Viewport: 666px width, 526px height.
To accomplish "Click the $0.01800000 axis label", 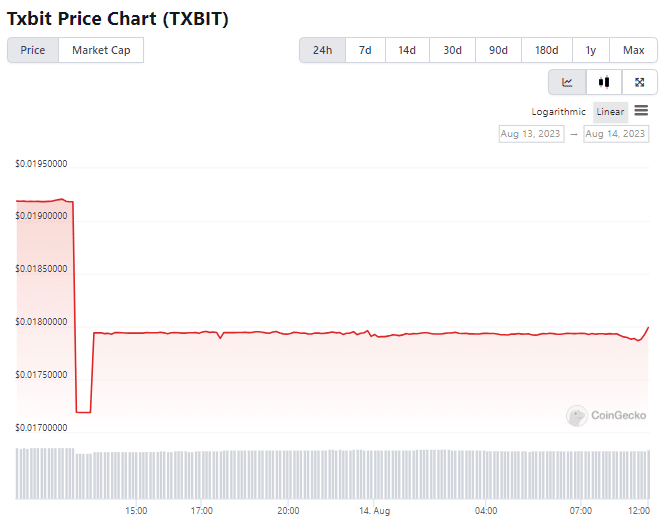I will click(41, 322).
